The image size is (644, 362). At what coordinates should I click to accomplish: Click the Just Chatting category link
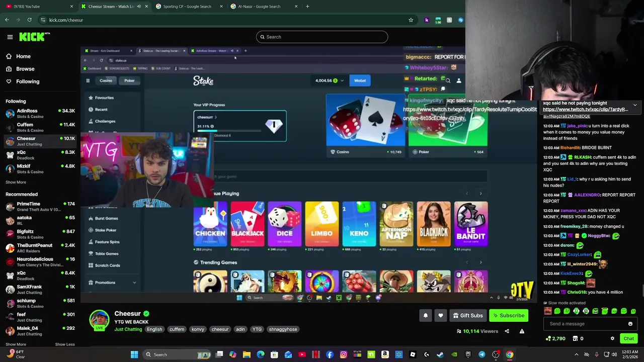(x=128, y=329)
